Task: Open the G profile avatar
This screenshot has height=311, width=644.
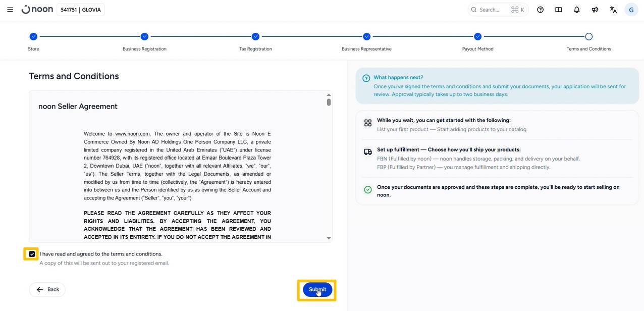Action: pos(631,10)
